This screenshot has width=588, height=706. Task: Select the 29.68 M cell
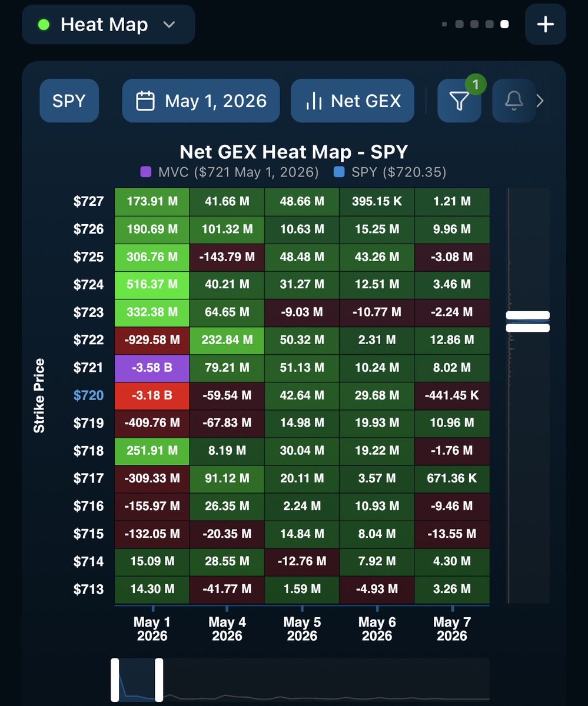(377, 395)
